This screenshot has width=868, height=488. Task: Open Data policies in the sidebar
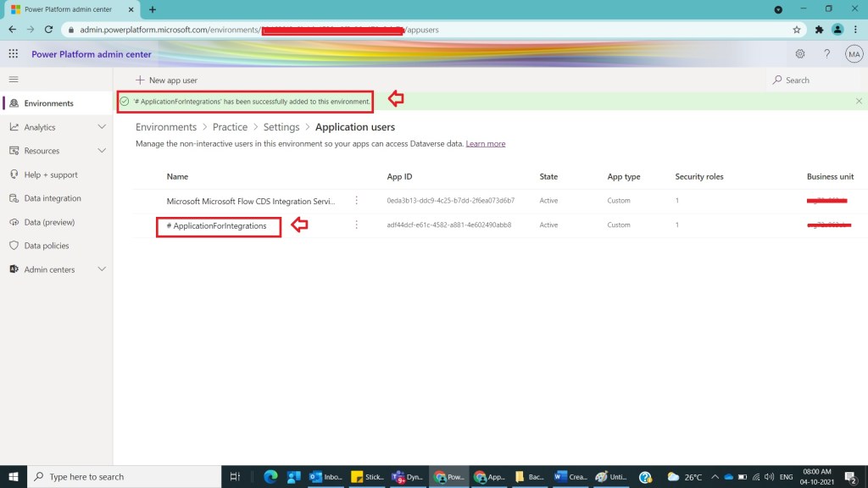(46, 246)
